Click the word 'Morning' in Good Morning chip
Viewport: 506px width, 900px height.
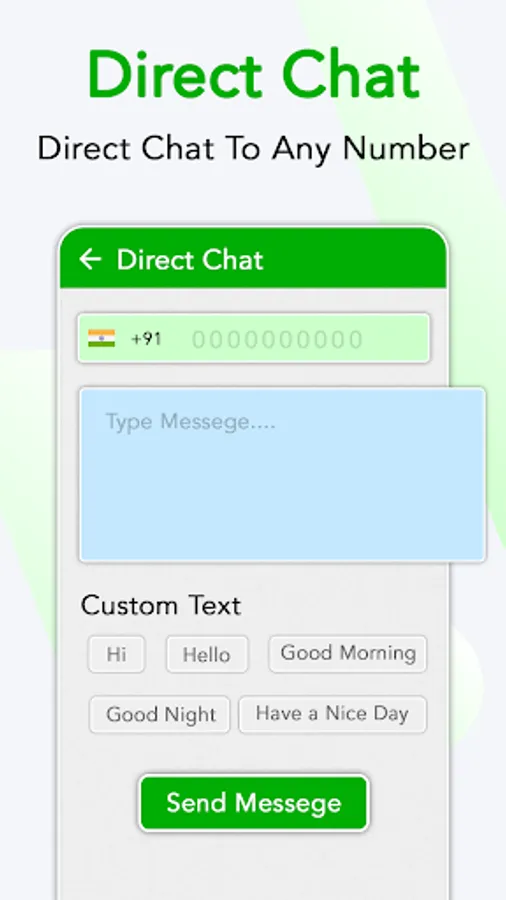[x=378, y=653]
